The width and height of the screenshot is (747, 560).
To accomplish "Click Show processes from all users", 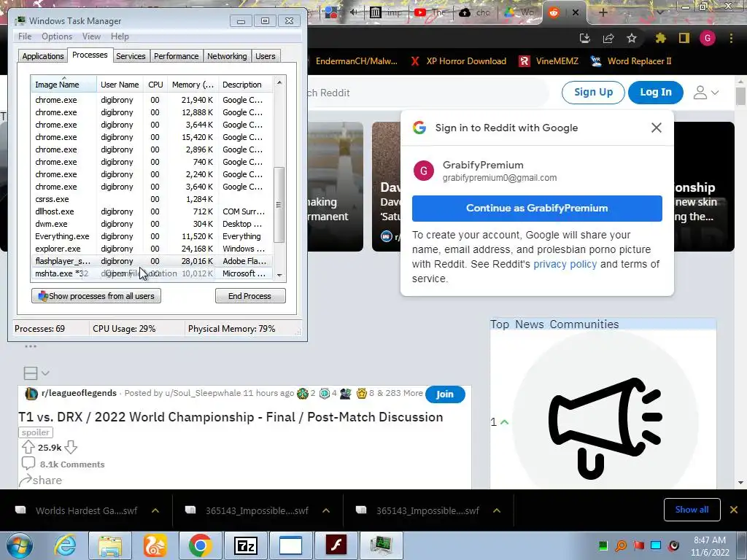I will [96, 296].
